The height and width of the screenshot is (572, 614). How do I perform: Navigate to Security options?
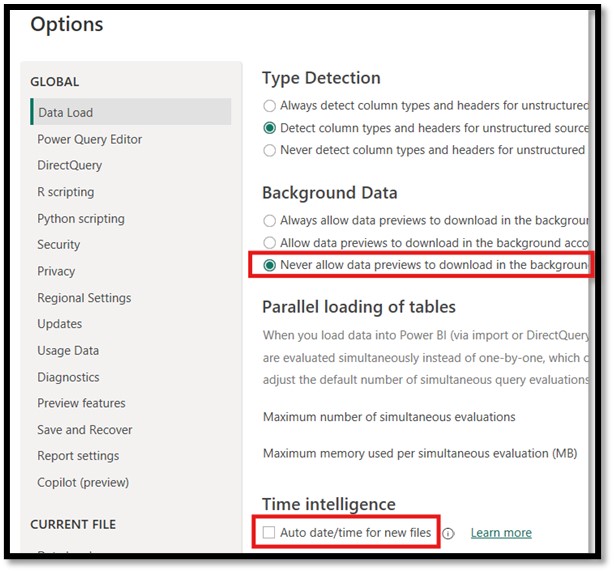(x=58, y=244)
